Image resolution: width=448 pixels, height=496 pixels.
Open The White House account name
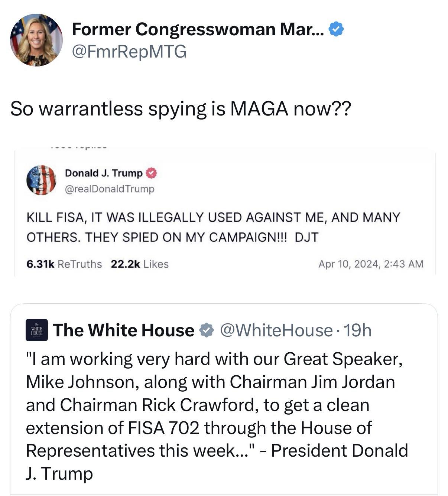pyautogui.click(x=123, y=330)
